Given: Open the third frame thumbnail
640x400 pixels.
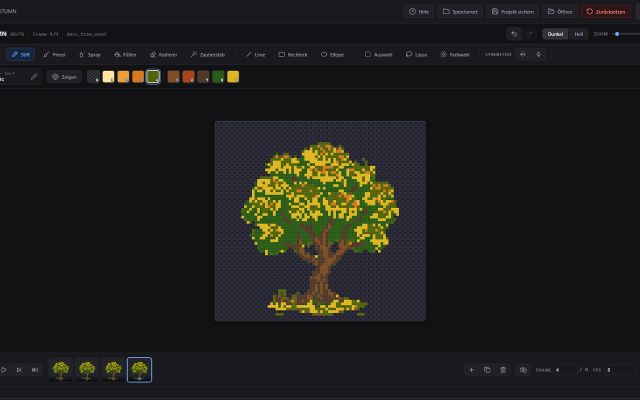Looking at the screenshot, I should [x=113, y=370].
